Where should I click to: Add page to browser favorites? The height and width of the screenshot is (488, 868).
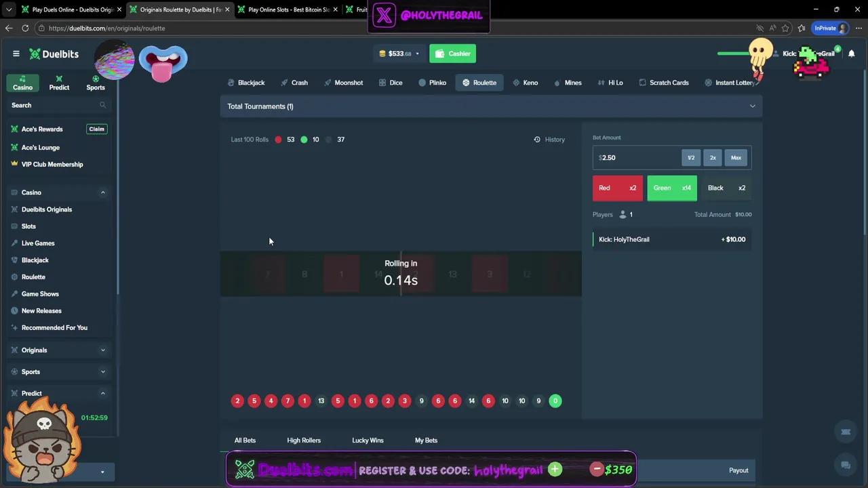[785, 28]
